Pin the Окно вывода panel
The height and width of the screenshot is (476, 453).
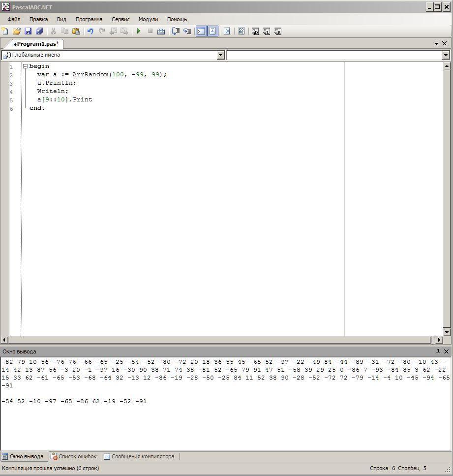438,351
